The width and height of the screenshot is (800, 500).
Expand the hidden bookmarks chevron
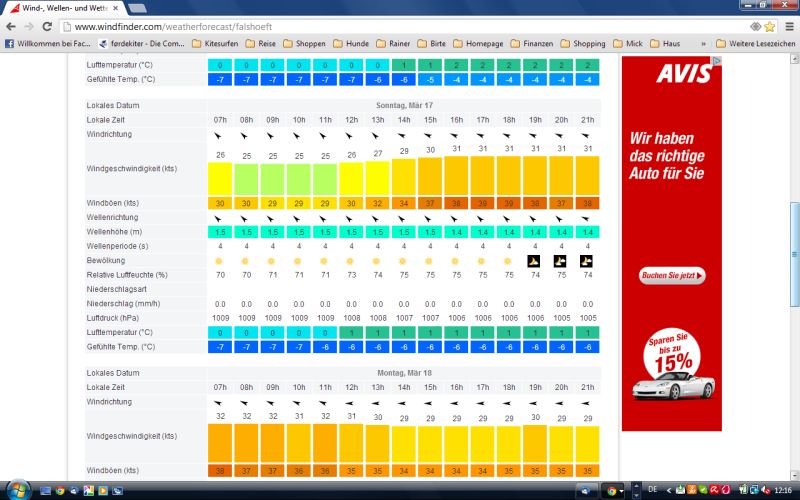704,44
